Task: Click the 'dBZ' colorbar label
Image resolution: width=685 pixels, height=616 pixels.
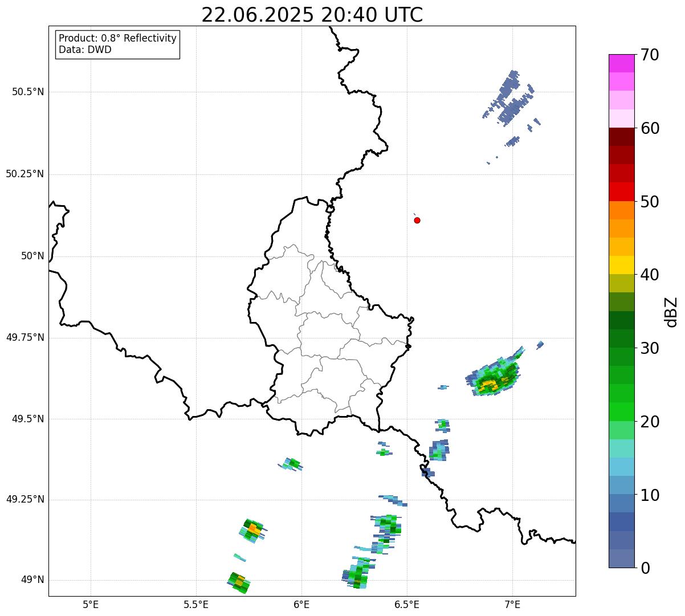Action: coord(671,311)
